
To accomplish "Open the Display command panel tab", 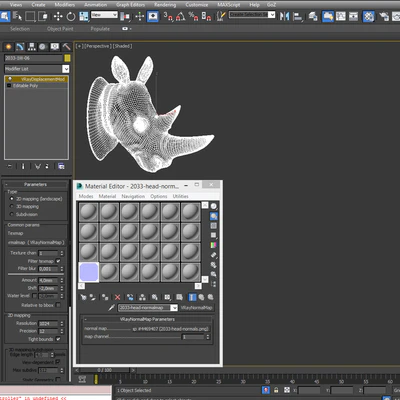I will click(x=55, y=47).
